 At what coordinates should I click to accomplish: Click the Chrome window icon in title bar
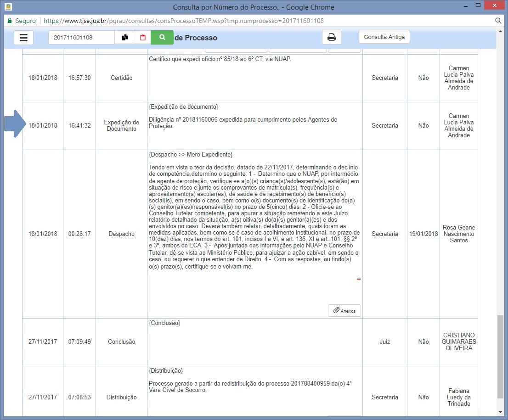click(x=7, y=7)
